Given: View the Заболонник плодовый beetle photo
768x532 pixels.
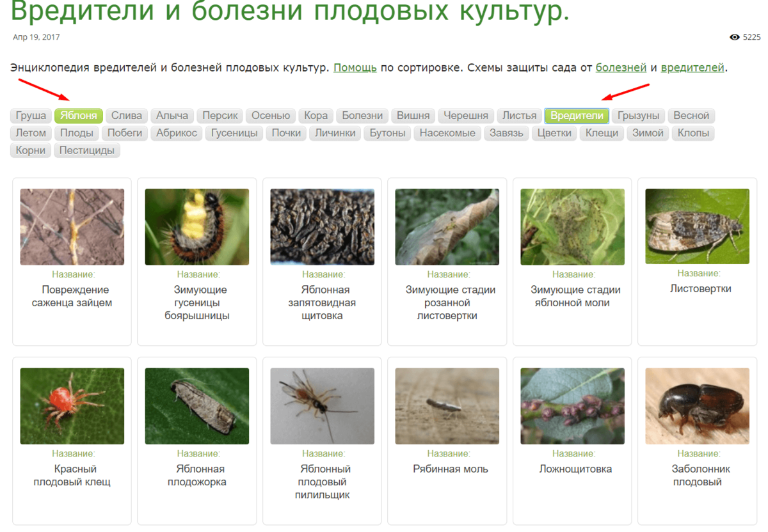Looking at the screenshot, I should [x=698, y=406].
